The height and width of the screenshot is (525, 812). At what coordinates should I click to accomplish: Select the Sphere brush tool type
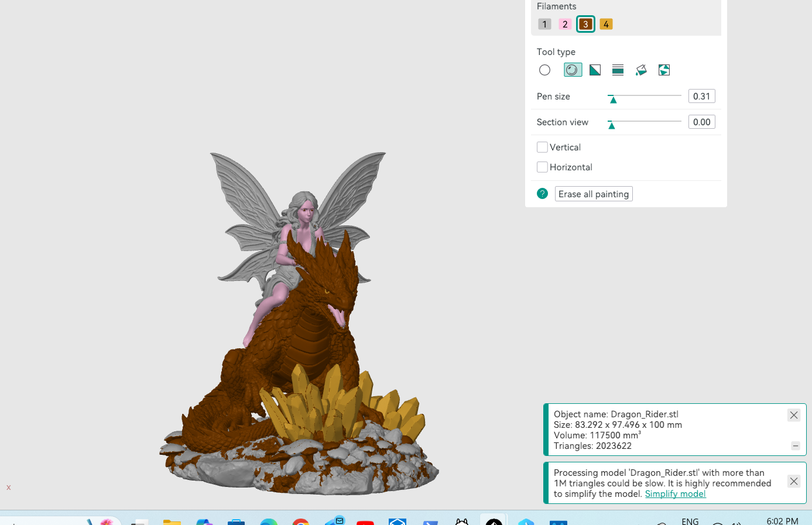[573, 70]
